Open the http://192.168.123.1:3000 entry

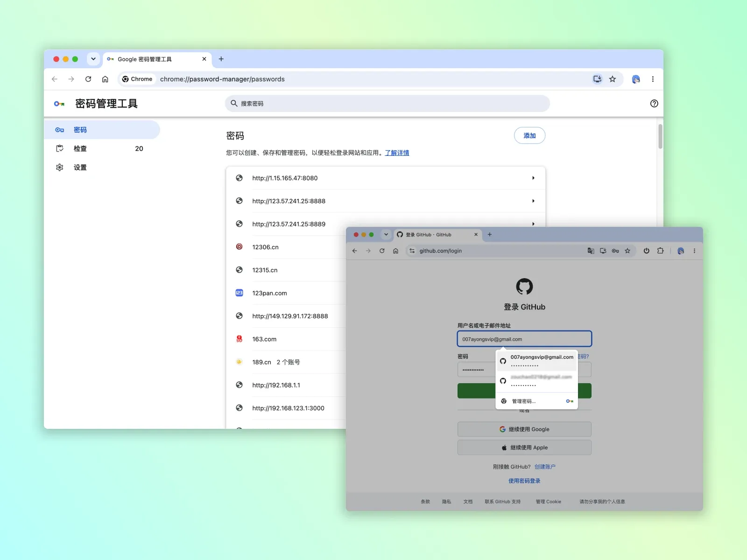point(287,408)
